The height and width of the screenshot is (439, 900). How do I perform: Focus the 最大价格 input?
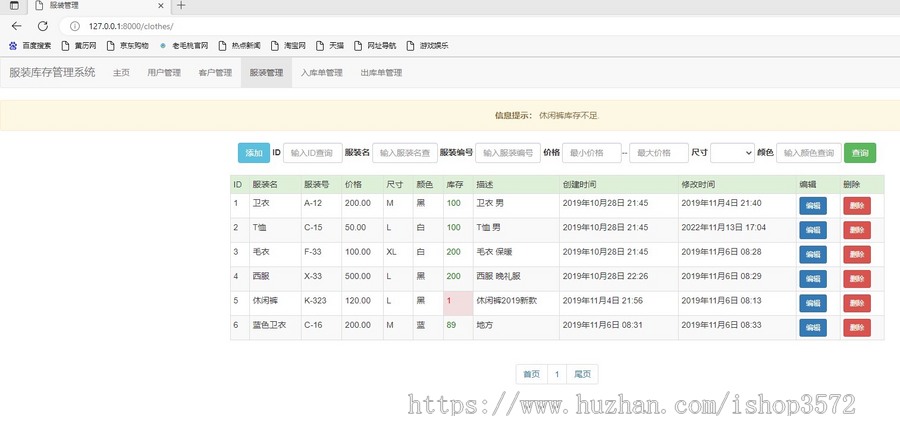point(659,153)
